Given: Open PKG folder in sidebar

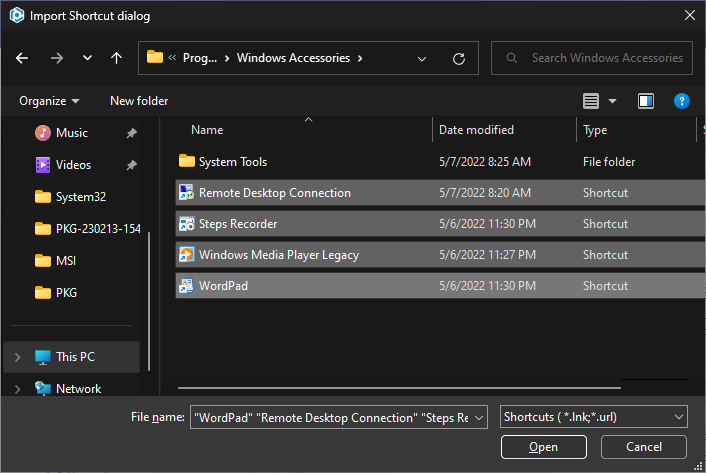Looking at the screenshot, I should pos(55,293).
